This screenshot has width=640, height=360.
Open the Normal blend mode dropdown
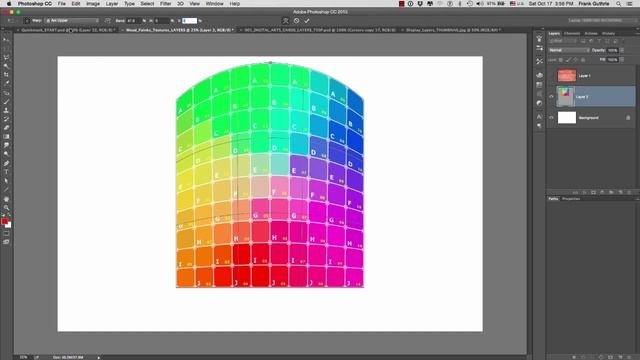point(569,50)
